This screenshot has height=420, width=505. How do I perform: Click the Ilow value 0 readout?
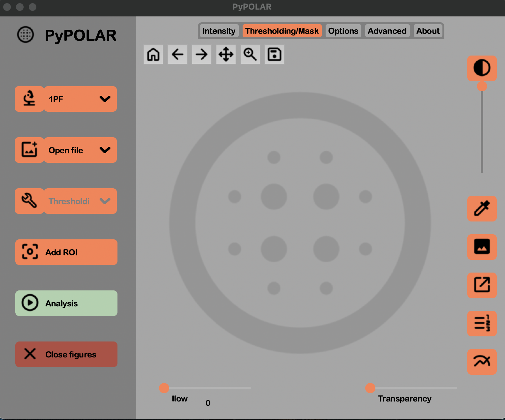[208, 403]
